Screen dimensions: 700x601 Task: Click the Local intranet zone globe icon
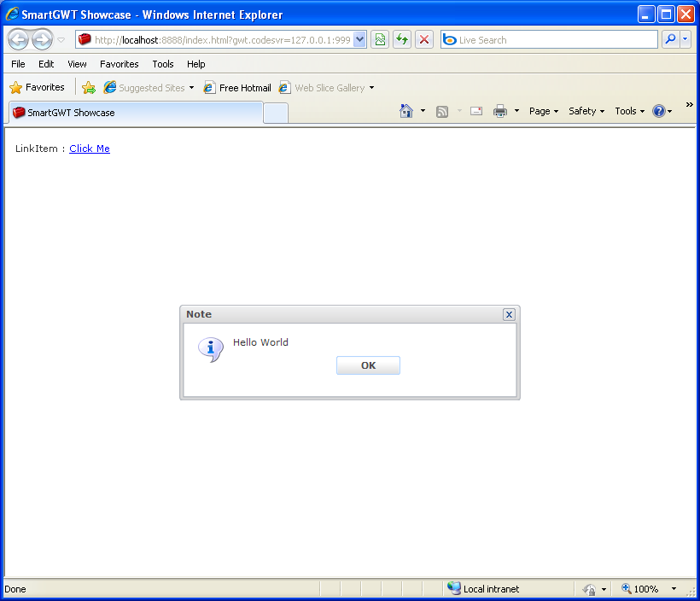(x=453, y=588)
